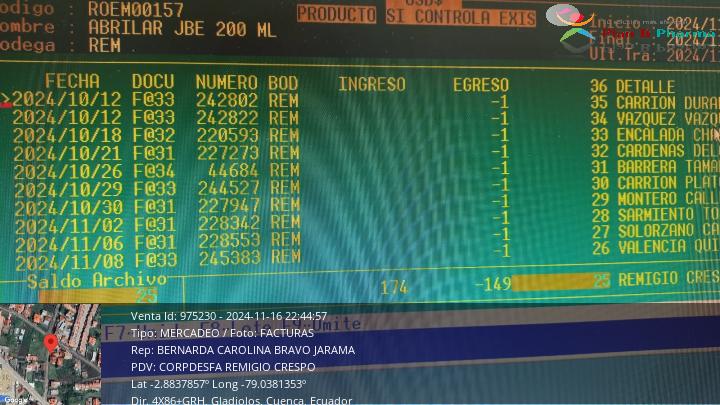Image resolution: width=720 pixels, height=405 pixels.
Task: Click the PRODUCTO label at top
Action: pyautogui.click(x=336, y=14)
